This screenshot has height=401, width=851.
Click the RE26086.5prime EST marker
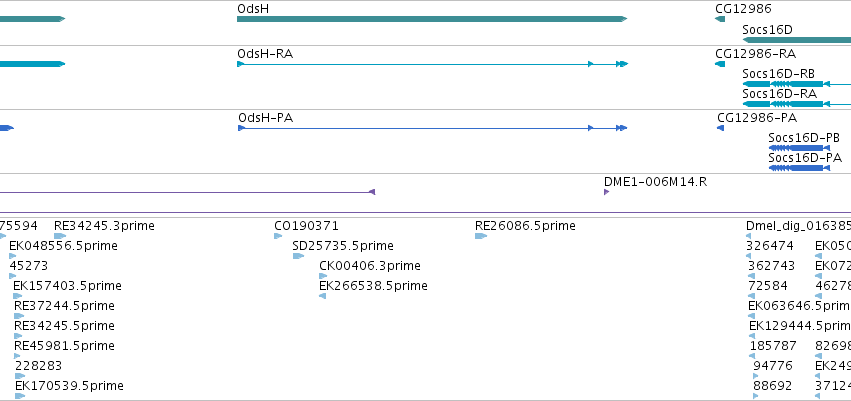point(480,236)
